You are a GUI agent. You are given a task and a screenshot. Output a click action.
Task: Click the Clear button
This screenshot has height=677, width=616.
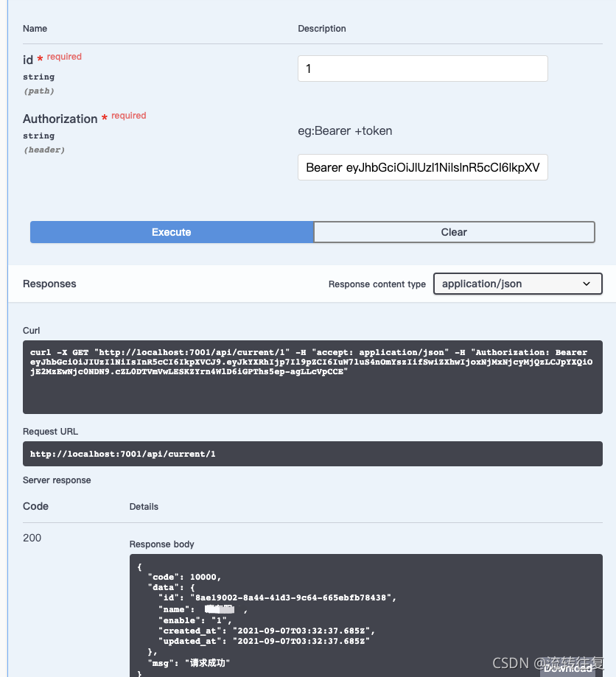(x=454, y=232)
